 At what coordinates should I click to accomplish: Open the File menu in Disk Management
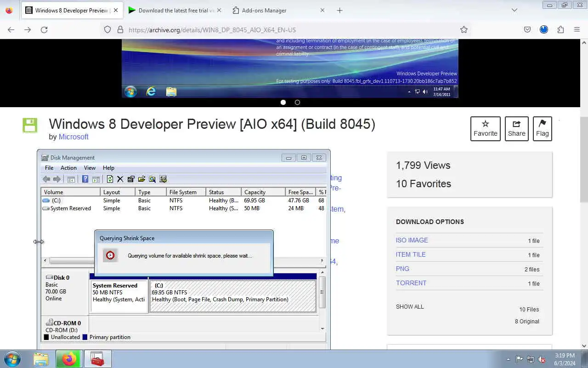point(49,168)
